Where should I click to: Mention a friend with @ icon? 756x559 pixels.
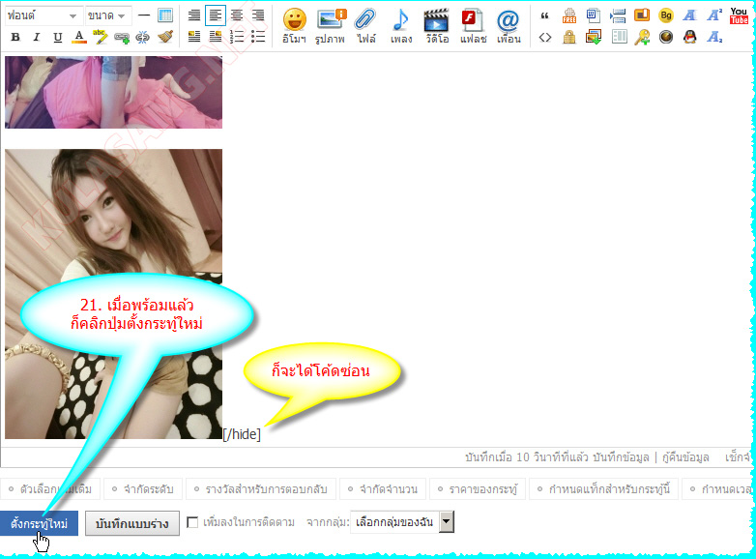click(508, 25)
